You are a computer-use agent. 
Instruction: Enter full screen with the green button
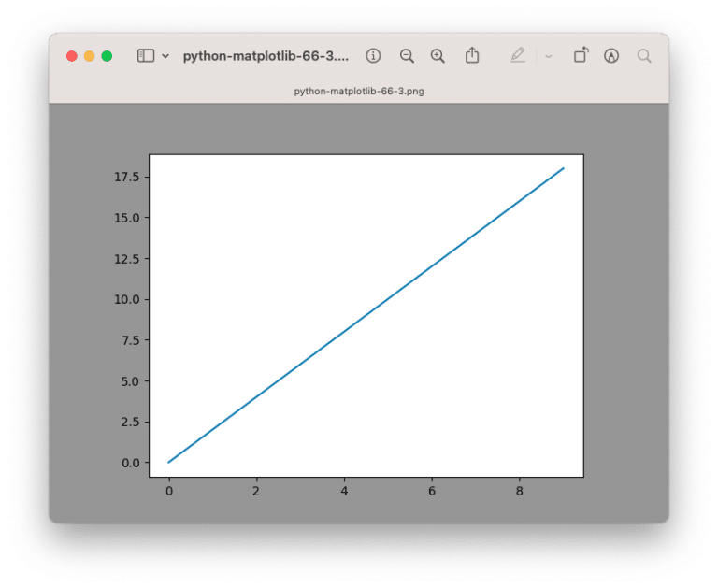(x=107, y=56)
